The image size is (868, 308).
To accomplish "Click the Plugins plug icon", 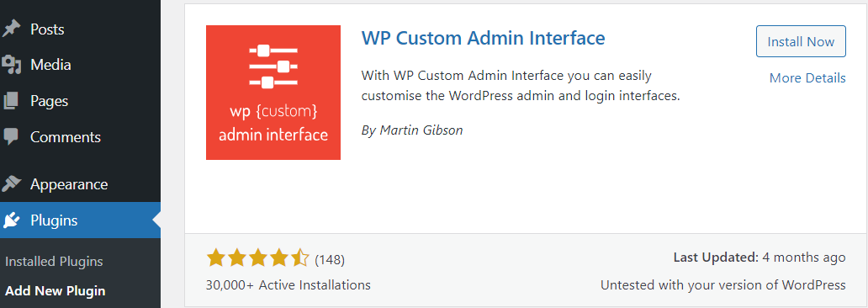I will click(11, 220).
